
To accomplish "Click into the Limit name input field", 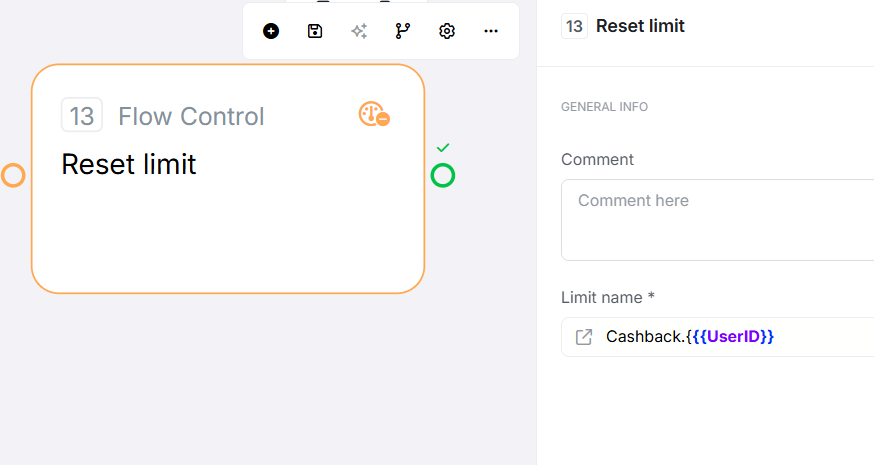I will point(820,337).
